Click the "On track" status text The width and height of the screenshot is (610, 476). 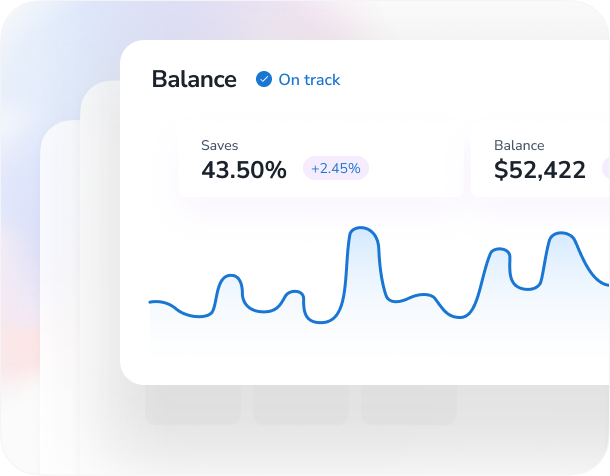(x=309, y=80)
